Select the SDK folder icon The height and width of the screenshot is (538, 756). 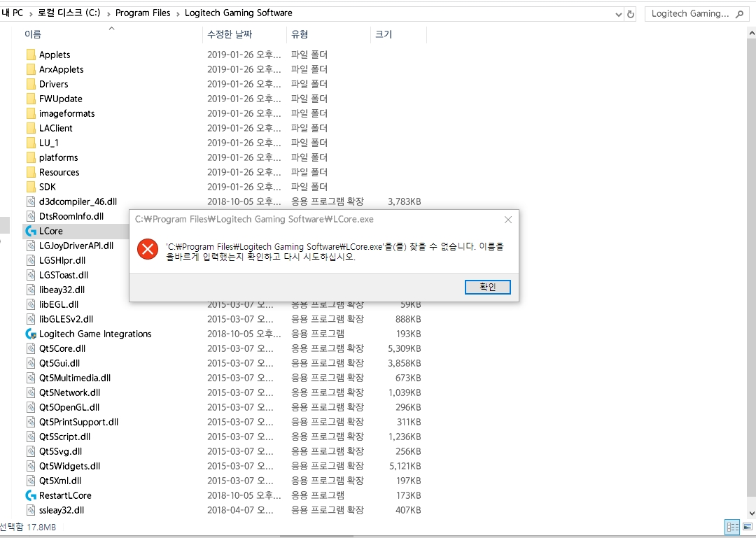[x=30, y=187]
